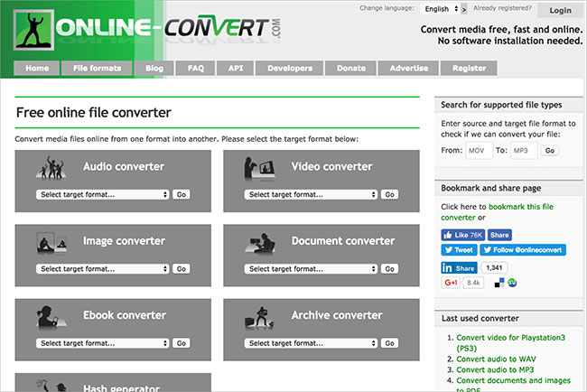This screenshot has height=392, width=587.
Task: Click the Audio converter dancing people icon
Action: coord(51,167)
